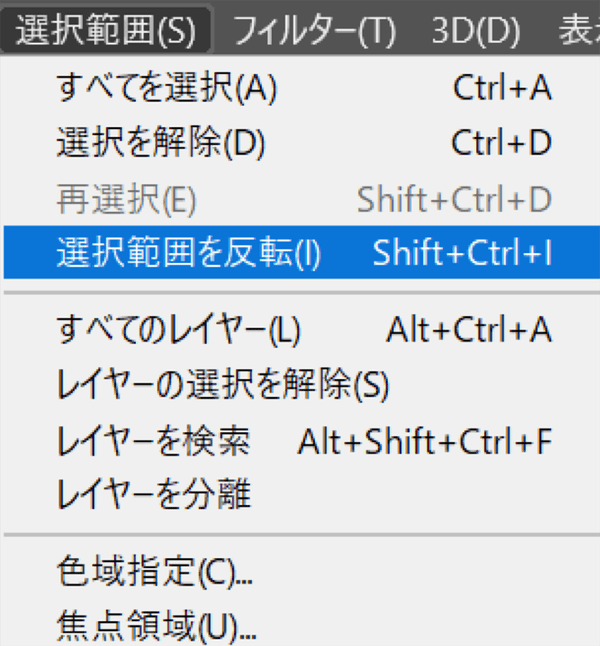Image resolution: width=600 pixels, height=646 pixels.
Task: Click the Alt+Ctrl+A shortcut text
Action: [x=469, y=329]
